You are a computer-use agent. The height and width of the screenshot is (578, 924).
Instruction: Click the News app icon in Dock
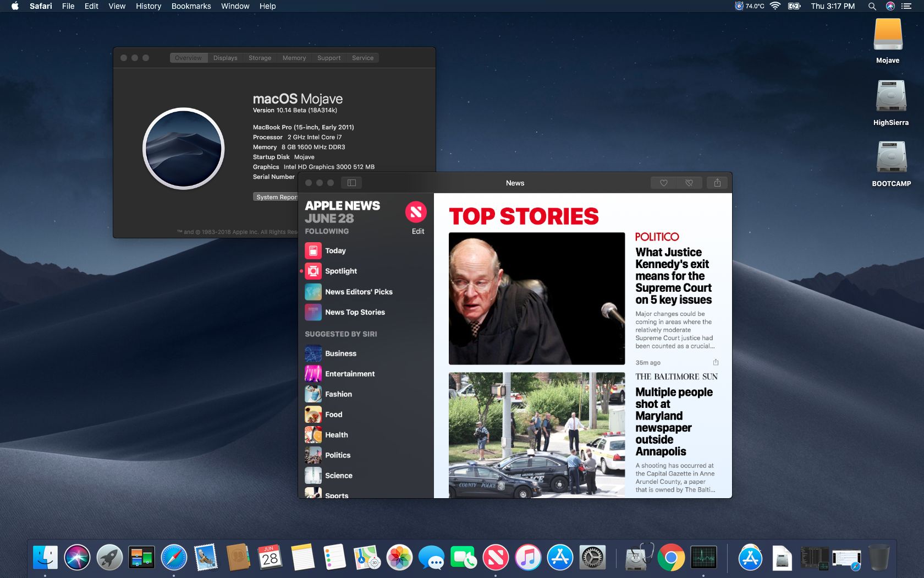pos(496,558)
